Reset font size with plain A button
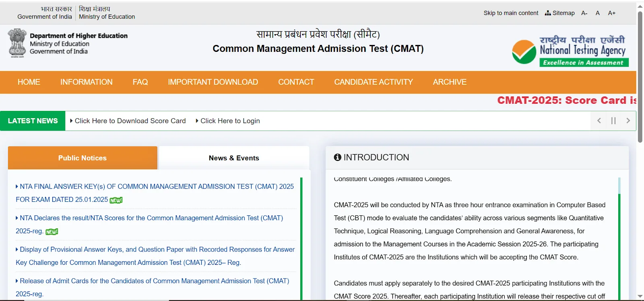The height and width of the screenshot is (301, 644). click(598, 13)
